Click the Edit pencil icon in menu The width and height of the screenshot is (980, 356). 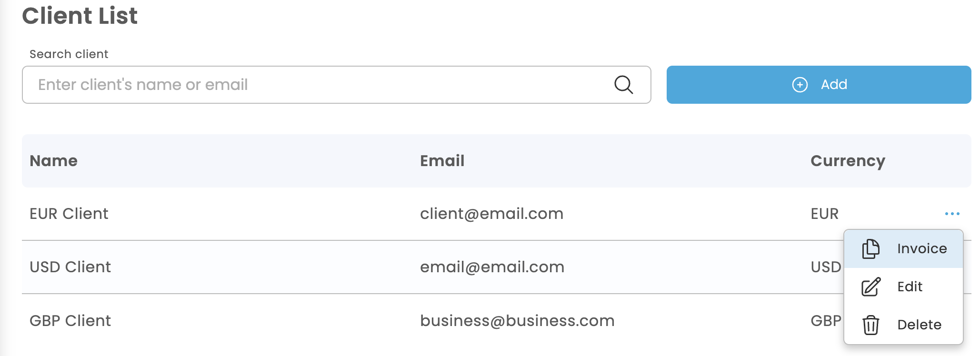[870, 287]
